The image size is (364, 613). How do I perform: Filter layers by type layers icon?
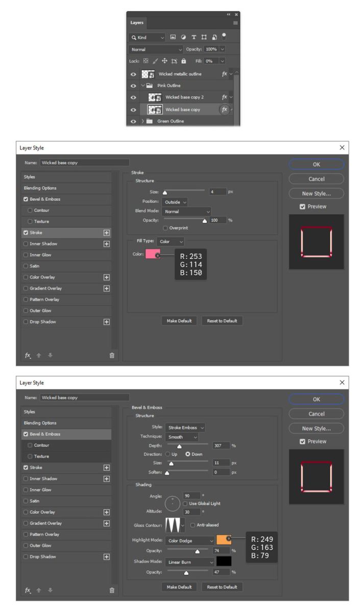click(x=194, y=37)
